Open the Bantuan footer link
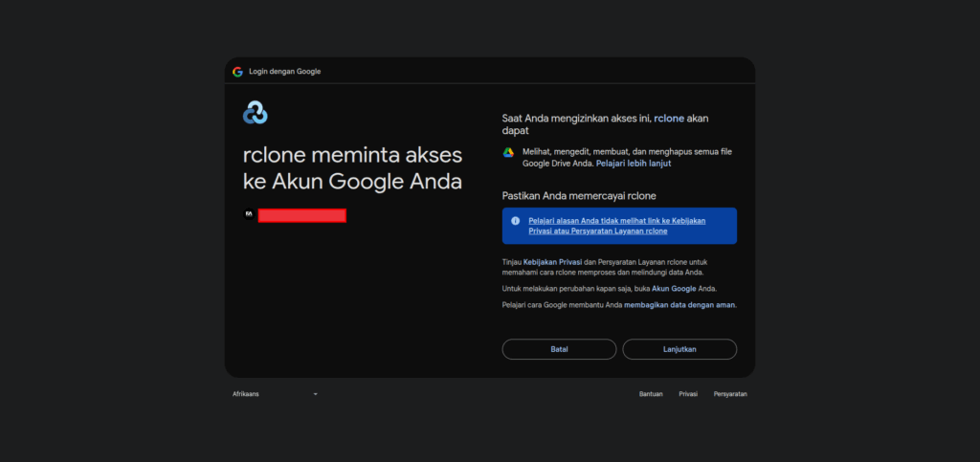Viewport: 980px width, 462px height. (651, 394)
